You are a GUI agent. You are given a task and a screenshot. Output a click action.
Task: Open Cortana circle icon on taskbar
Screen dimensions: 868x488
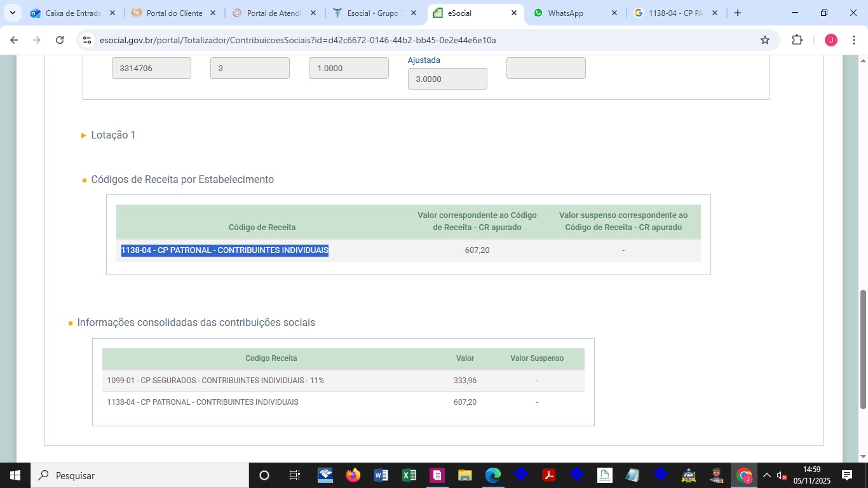[x=264, y=475]
